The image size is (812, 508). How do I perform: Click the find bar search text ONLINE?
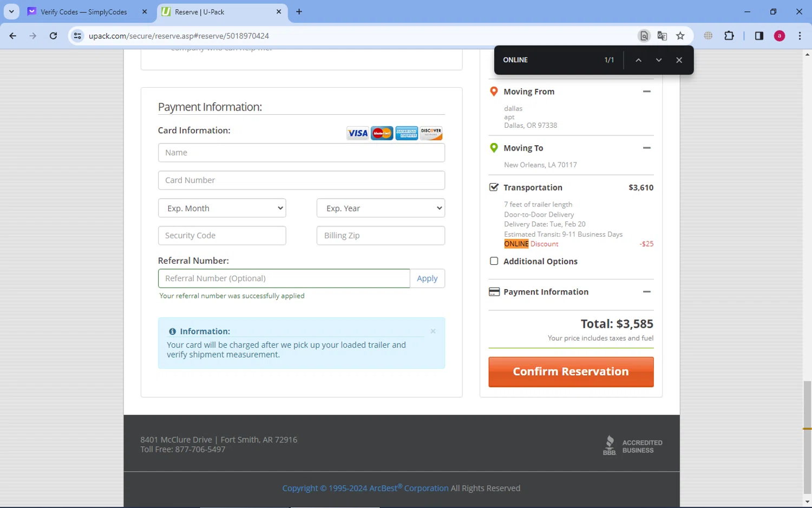coord(515,60)
